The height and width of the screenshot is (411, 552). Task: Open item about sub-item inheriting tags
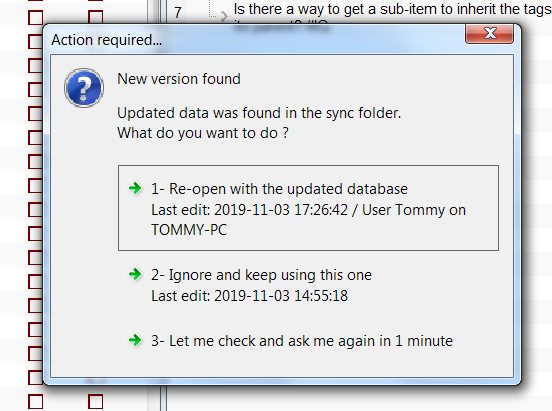tap(393, 10)
